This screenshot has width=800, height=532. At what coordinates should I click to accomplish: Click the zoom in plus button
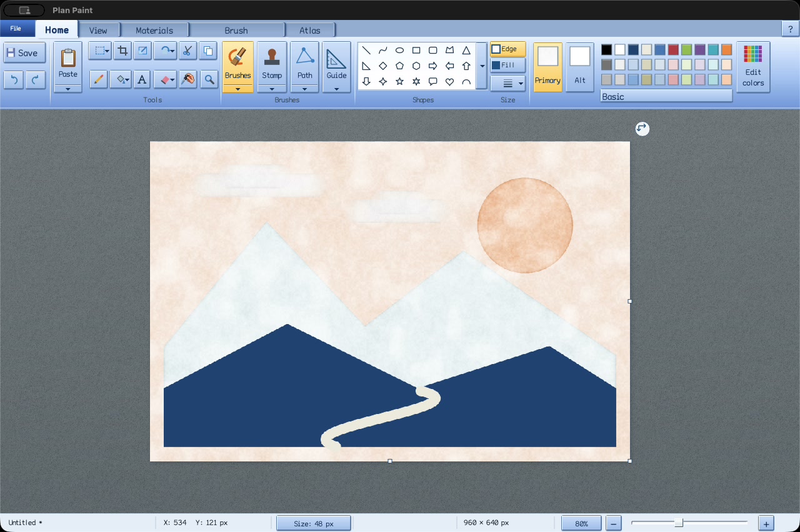(766, 523)
